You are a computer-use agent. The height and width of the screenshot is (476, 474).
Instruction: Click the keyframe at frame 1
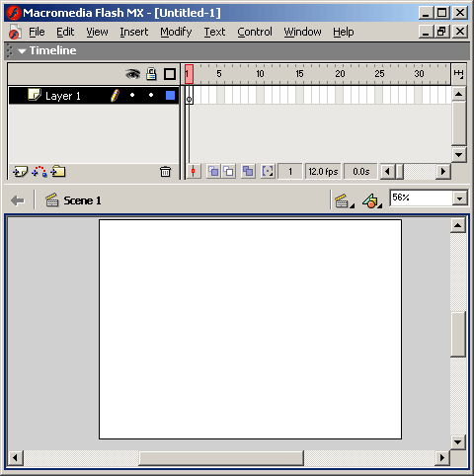pos(189,96)
